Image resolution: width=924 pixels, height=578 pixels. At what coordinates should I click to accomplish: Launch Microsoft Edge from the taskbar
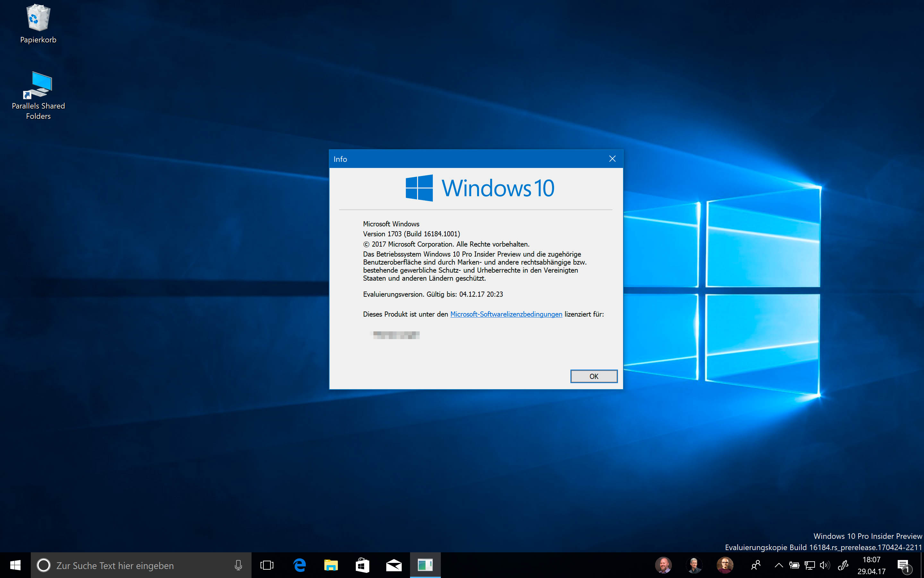point(300,565)
